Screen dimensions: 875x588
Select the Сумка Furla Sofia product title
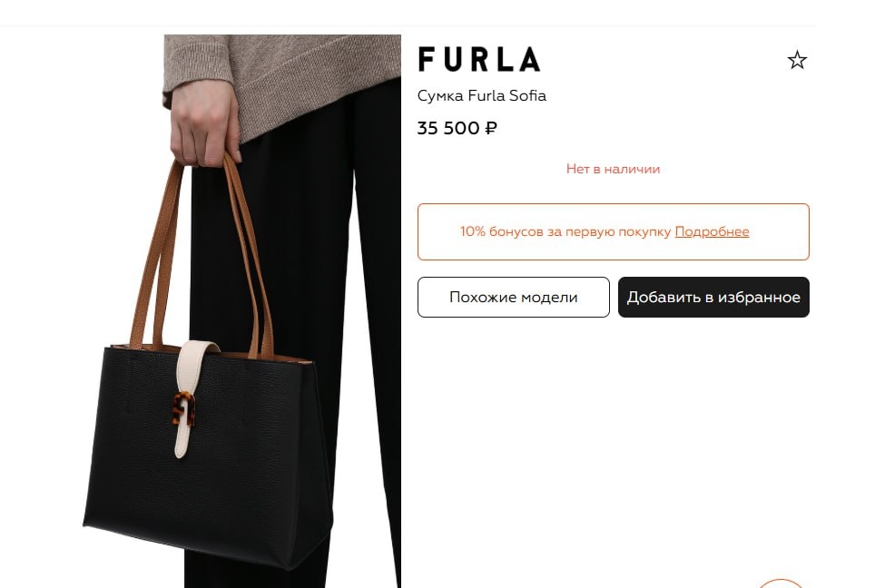[482, 96]
